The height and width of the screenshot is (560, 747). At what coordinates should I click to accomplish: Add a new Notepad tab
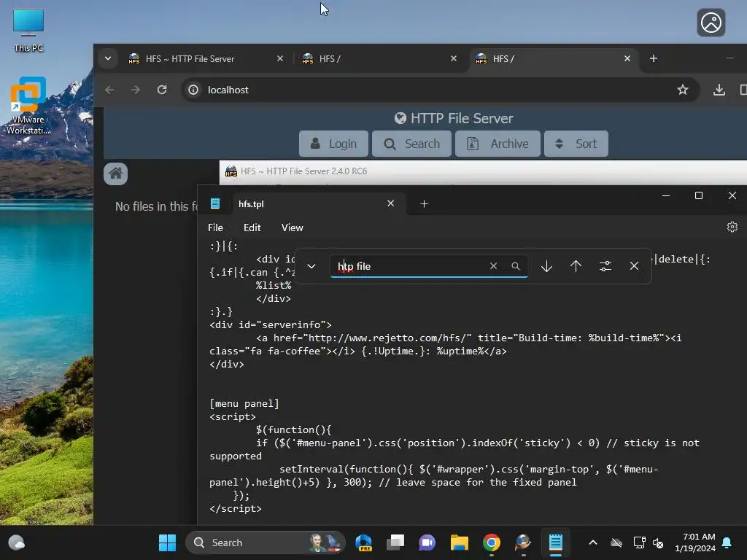pos(424,204)
